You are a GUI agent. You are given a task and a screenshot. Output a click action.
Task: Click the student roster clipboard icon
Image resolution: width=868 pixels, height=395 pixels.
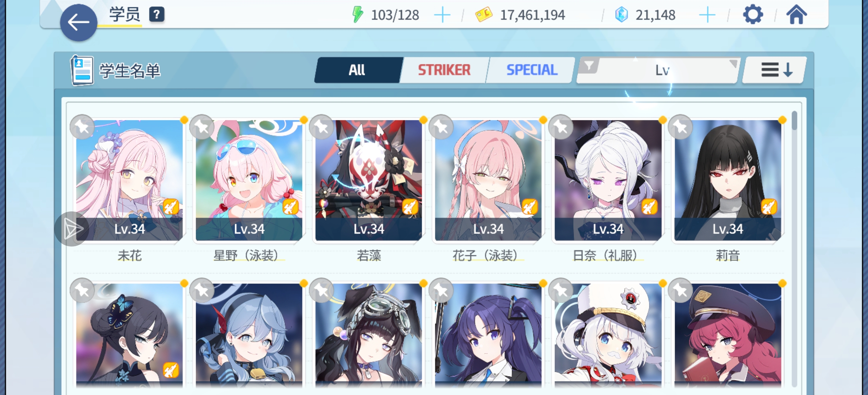82,70
